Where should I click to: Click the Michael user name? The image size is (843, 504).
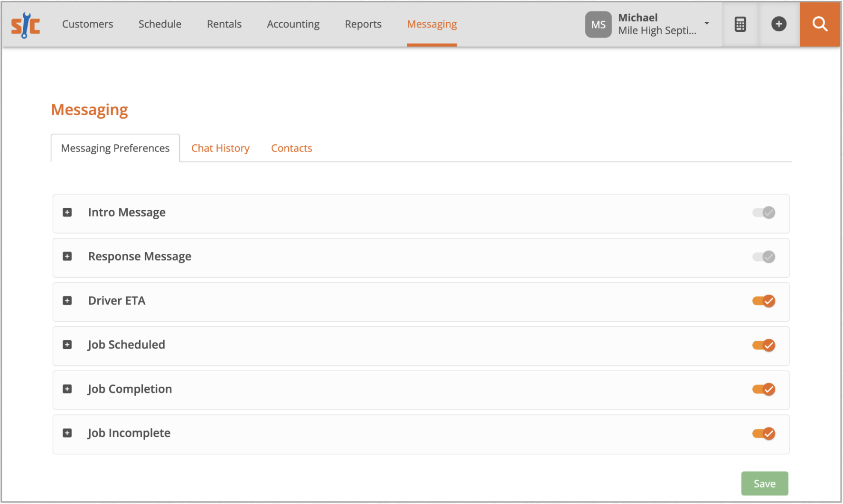tap(637, 18)
